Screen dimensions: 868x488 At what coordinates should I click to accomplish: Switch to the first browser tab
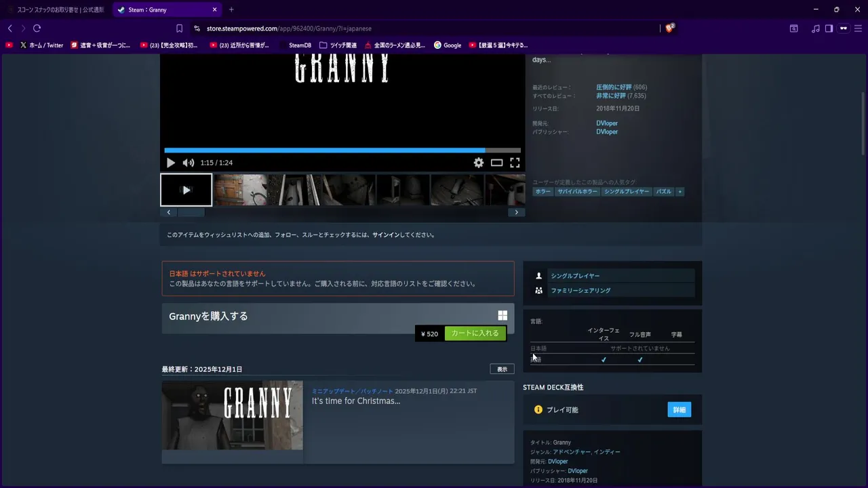(57, 9)
